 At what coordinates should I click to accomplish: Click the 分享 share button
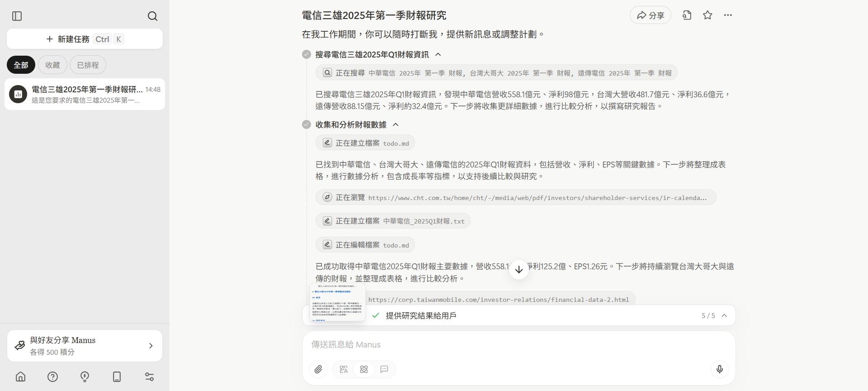[650, 15]
